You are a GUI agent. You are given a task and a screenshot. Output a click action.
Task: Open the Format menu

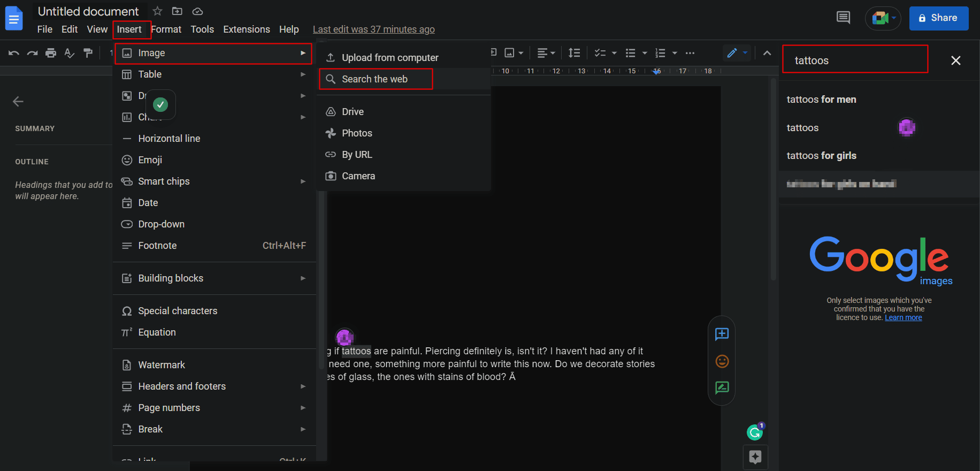[166, 29]
